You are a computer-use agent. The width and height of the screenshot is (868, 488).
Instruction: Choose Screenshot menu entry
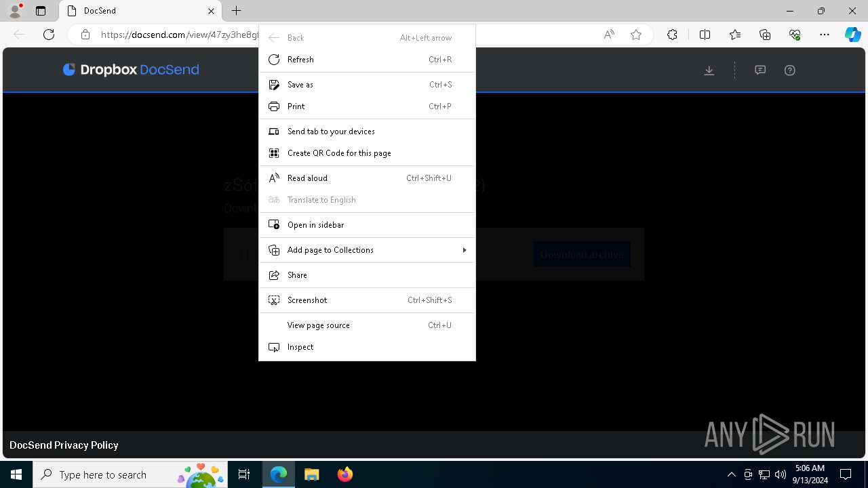click(367, 300)
